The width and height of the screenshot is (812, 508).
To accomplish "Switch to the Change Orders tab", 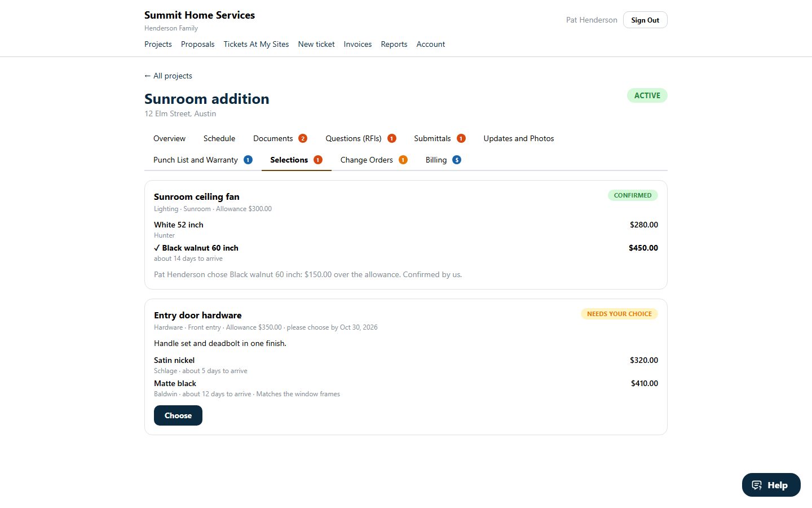I will (374, 160).
